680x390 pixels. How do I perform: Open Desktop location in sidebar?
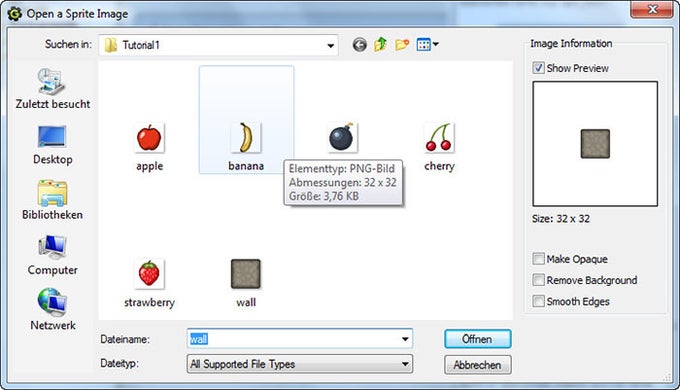pyautogui.click(x=52, y=145)
